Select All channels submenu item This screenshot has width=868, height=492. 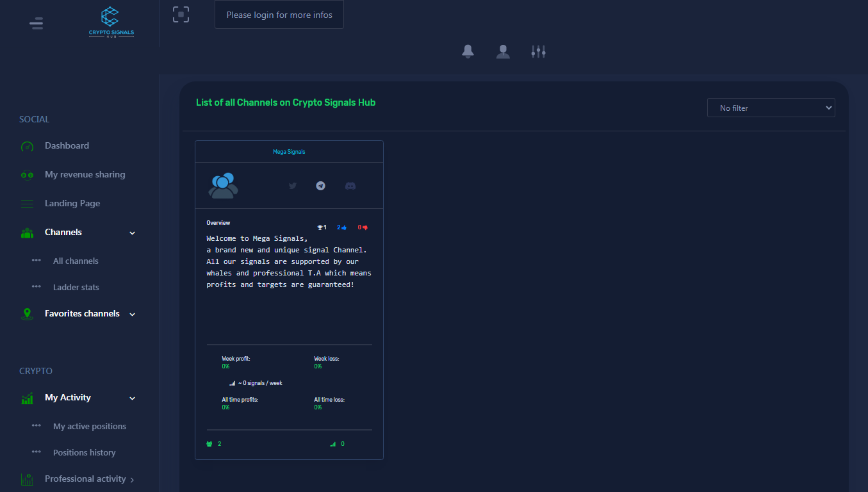76,261
